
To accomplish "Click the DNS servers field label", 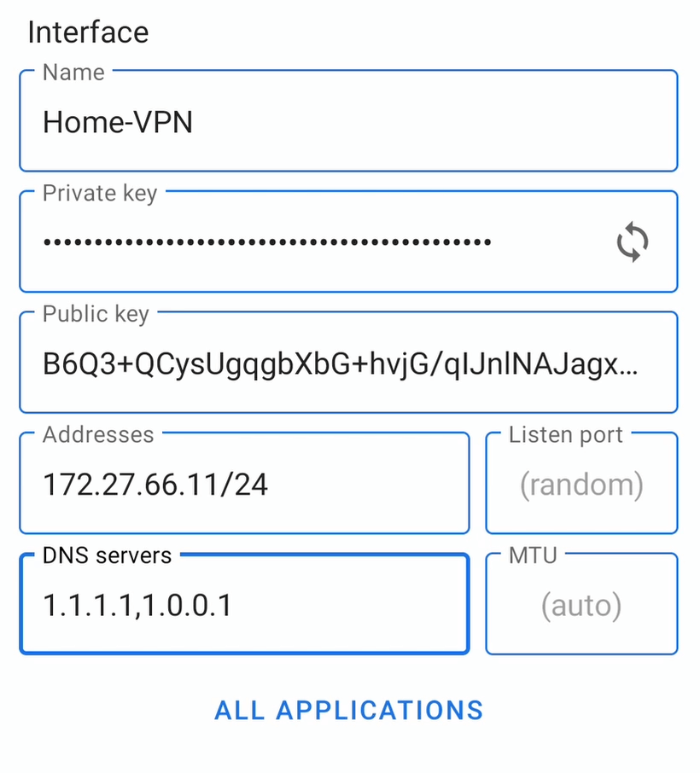I will [106, 555].
